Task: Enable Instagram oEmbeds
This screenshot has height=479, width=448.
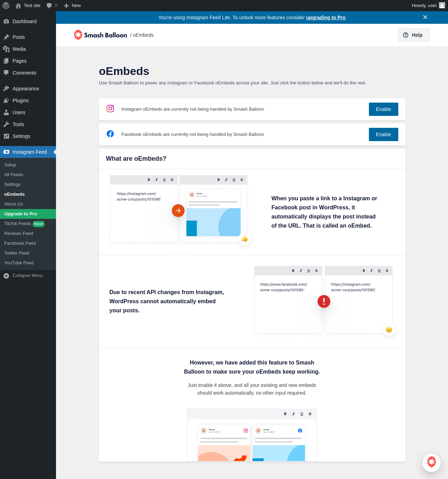Action: click(x=384, y=109)
